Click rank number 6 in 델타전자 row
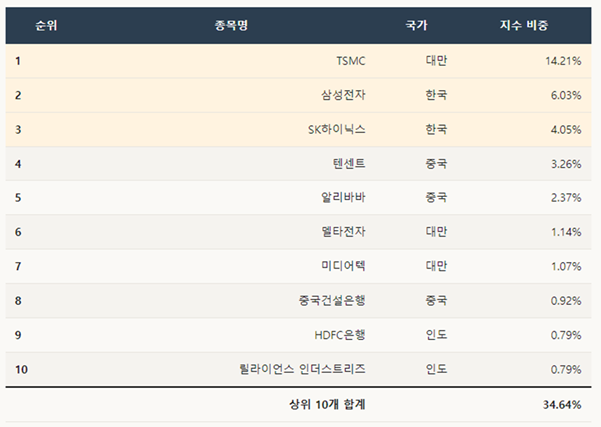The image size is (601, 427). tap(18, 232)
